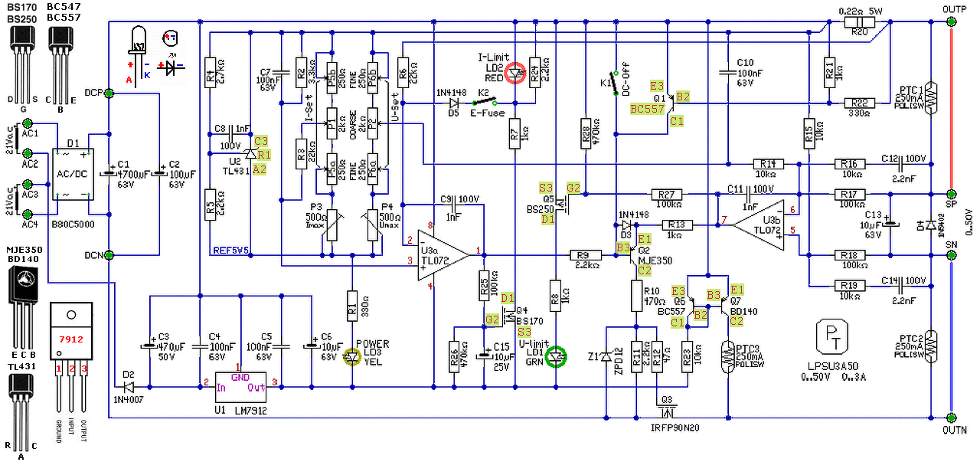The height and width of the screenshot is (462, 980).
Task: Click the yellow POWER LED LD3
Action: click(351, 356)
